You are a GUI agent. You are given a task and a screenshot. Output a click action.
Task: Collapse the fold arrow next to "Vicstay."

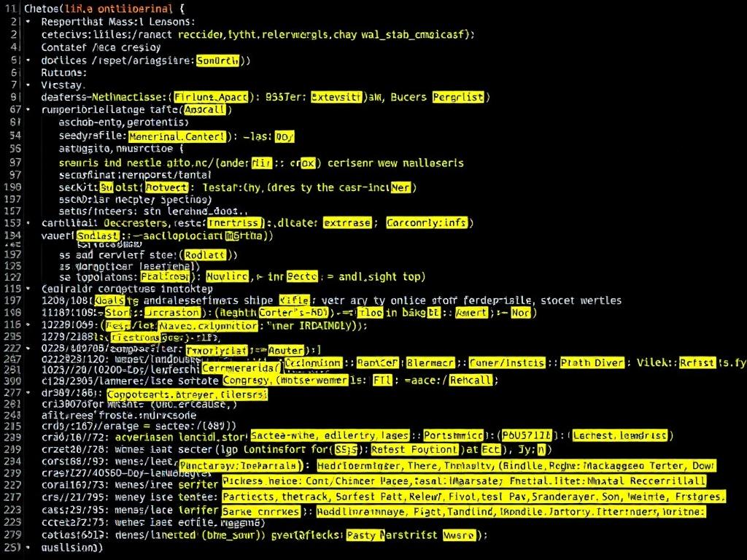(28, 85)
